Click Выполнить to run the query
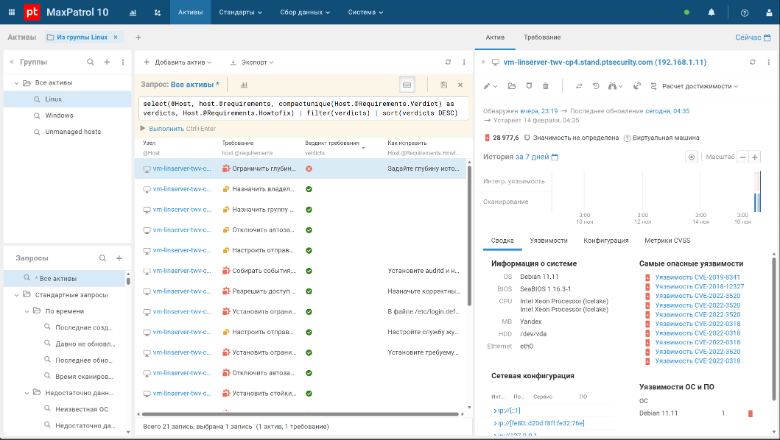 (x=165, y=128)
